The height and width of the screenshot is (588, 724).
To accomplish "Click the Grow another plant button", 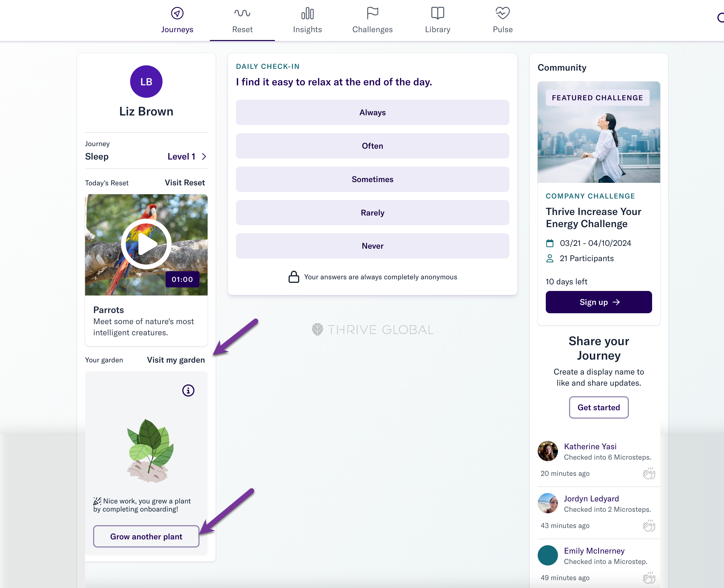I will [146, 537].
